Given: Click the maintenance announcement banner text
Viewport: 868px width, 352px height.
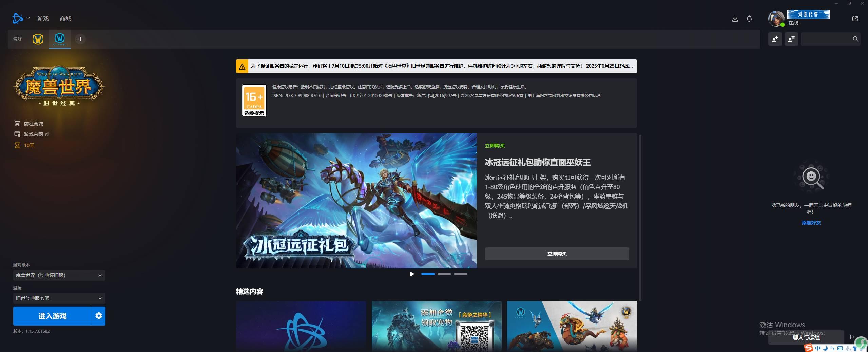Looking at the screenshot, I should [x=442, y=66].
